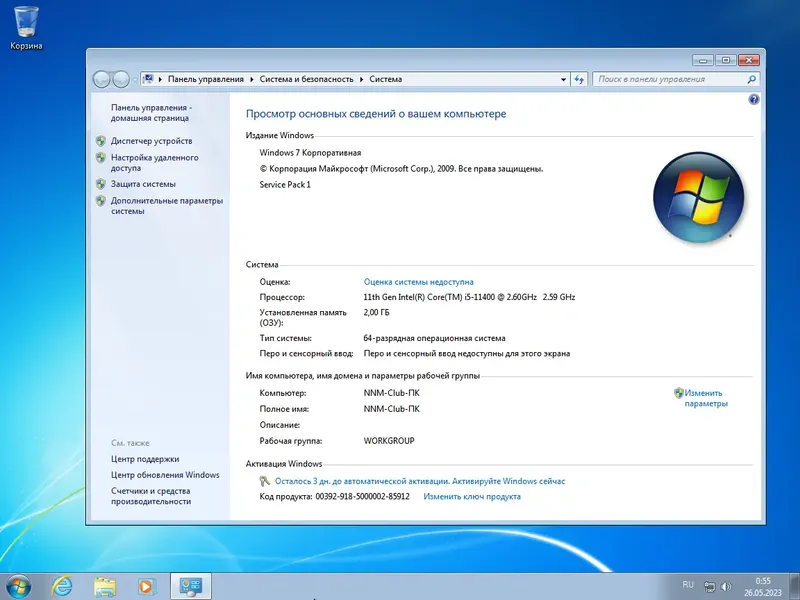Click Оценка системы недоступна link
The image size is (800, 600).
(x=418, y=282)
